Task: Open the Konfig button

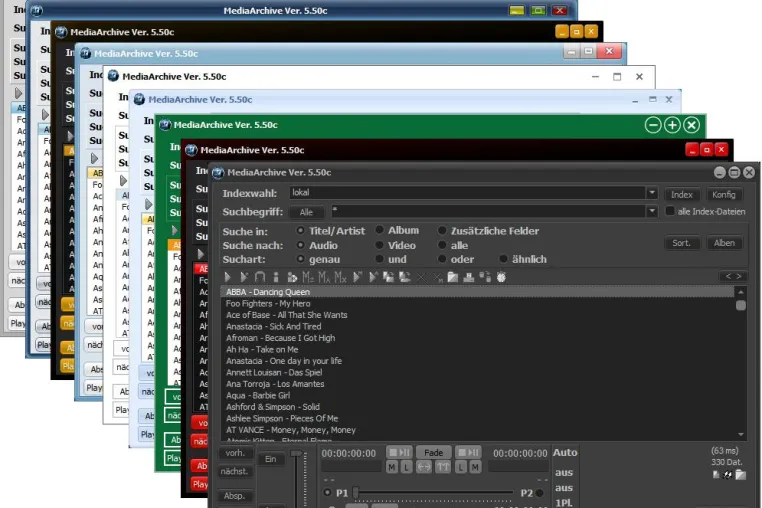Action: coord(724,194)
